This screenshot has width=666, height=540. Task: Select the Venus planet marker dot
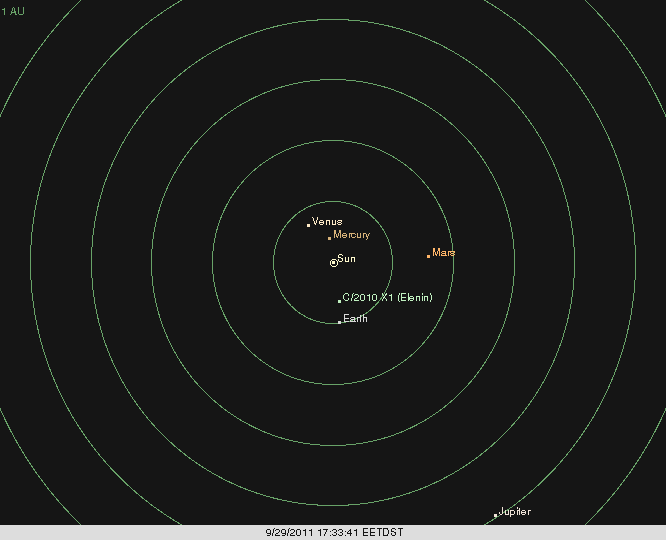[x=308, y=225]
